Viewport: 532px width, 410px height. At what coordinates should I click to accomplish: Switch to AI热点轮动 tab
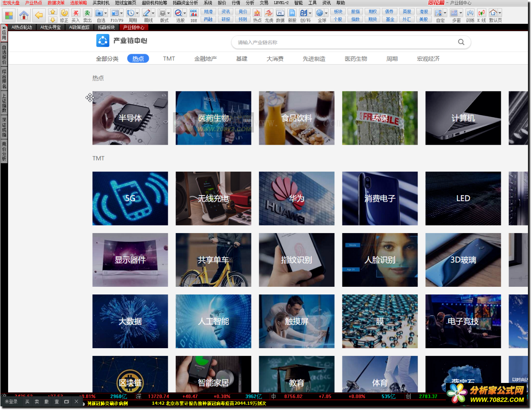point(22,27)
